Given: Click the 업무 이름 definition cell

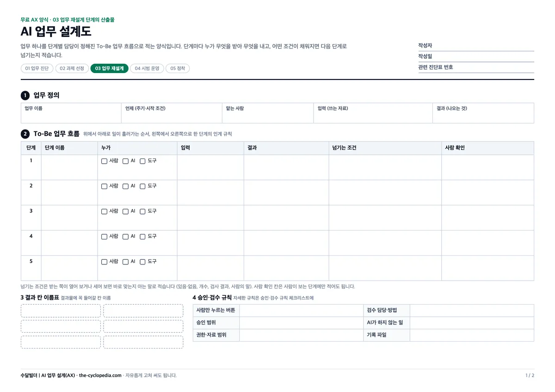Looking at the screenshot, I should [x=71, y=113].
